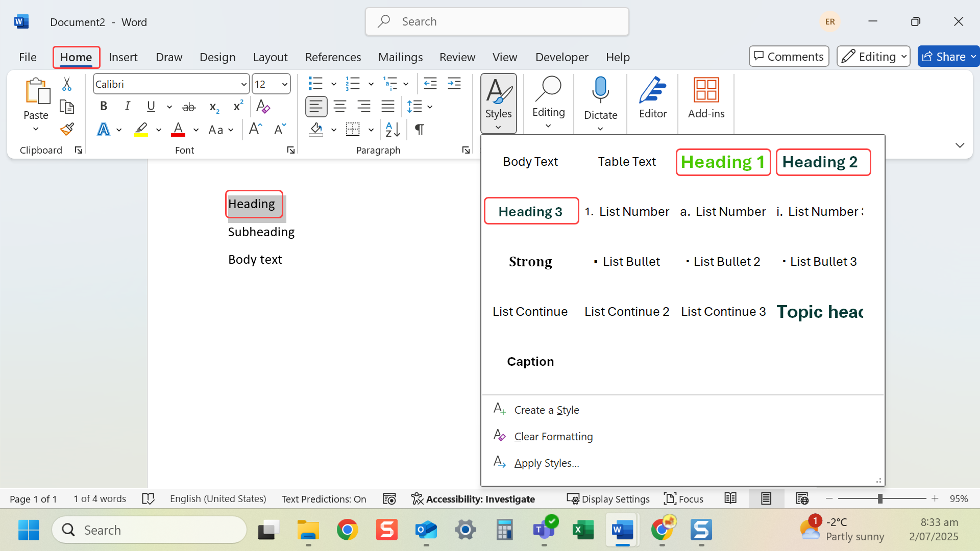
Task: Toggle Align Left
Action: pos(316,107)
